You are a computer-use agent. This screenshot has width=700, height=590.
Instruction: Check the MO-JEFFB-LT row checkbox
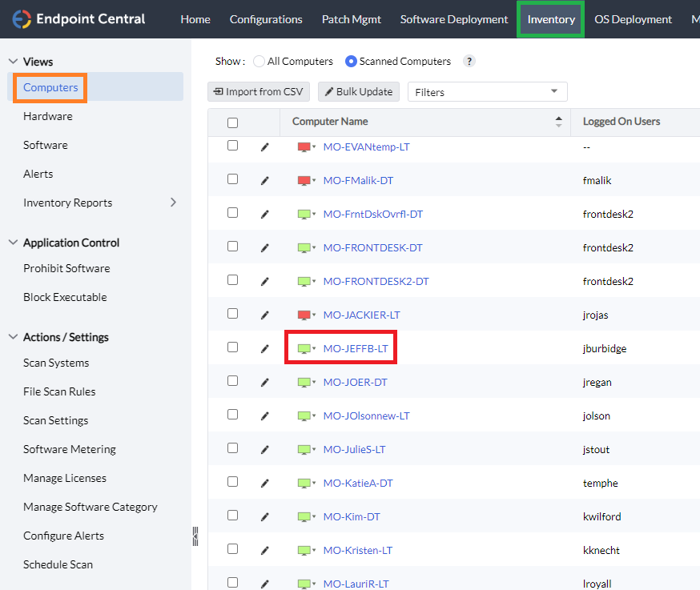[x=232, y=347]
